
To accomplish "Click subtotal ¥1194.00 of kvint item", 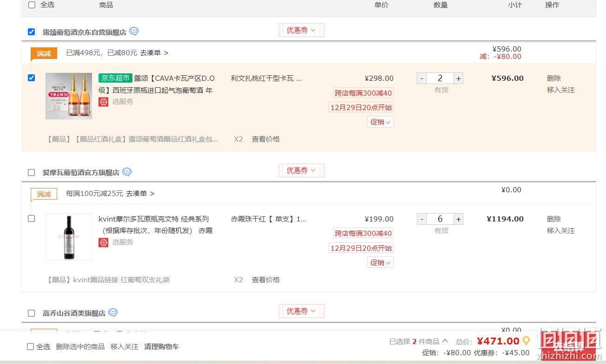I will point(505,219).
